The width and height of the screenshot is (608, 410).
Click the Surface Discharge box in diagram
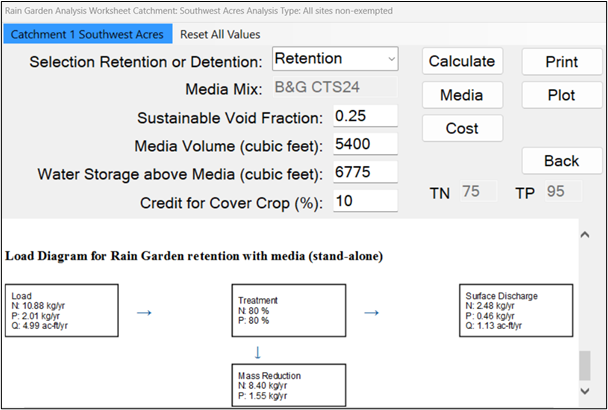tap(517, 309)
